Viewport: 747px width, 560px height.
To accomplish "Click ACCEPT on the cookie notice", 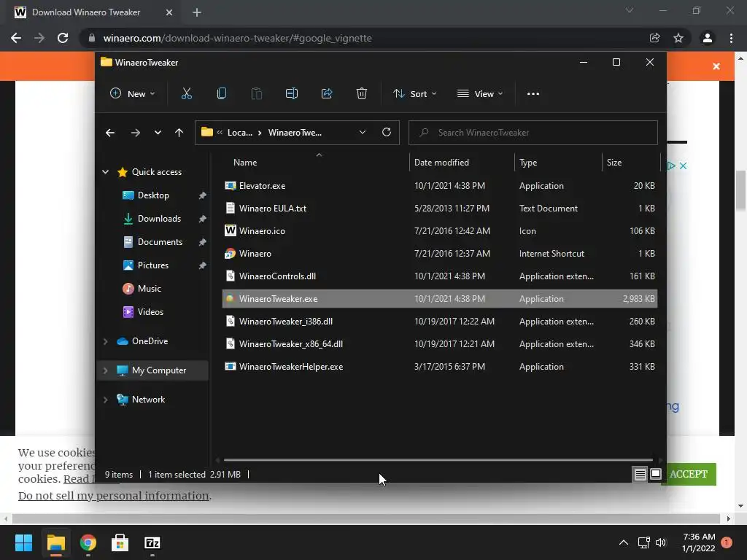I will [x=689, y=474].
